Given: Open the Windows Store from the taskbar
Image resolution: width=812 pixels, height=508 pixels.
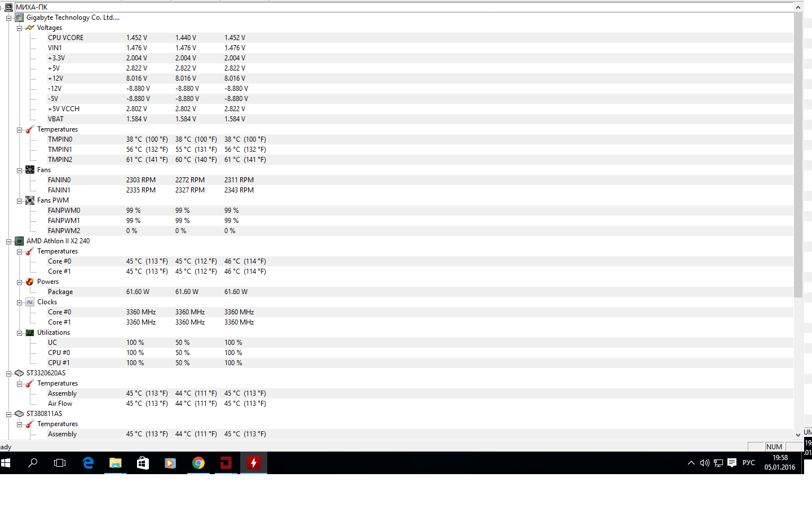Looking at the screenshot, I should (143, 463).
